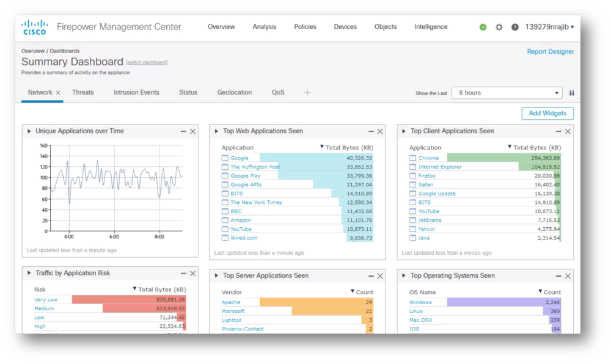Open the Very Low risk link
Screen dimensions: 611x364
pyautogui.click(x=46, y=300)
